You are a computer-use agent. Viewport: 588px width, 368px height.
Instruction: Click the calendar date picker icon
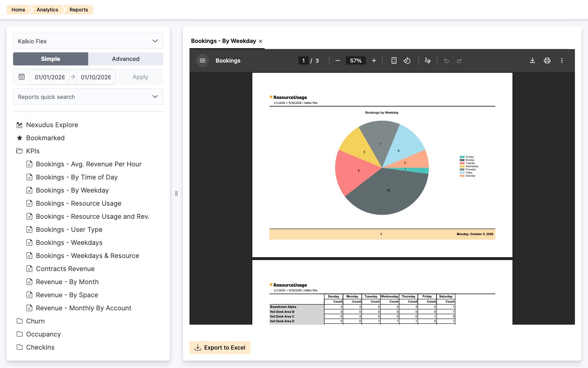pyautogui.click(x=22, y=77)
